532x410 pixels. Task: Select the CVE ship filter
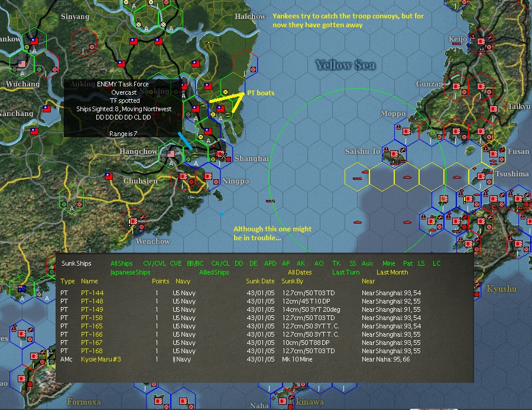(176, 263)
